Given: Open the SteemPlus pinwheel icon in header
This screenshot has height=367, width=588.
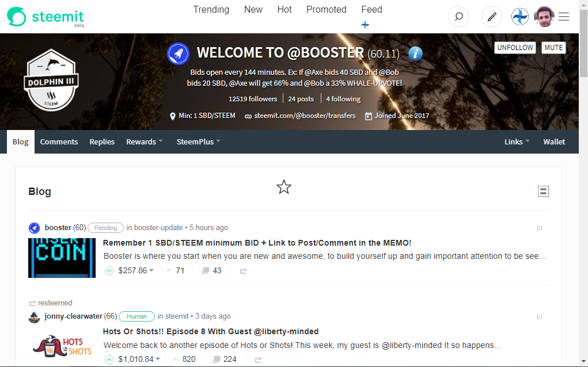Looking at the screenshot, I should (519, 17).
